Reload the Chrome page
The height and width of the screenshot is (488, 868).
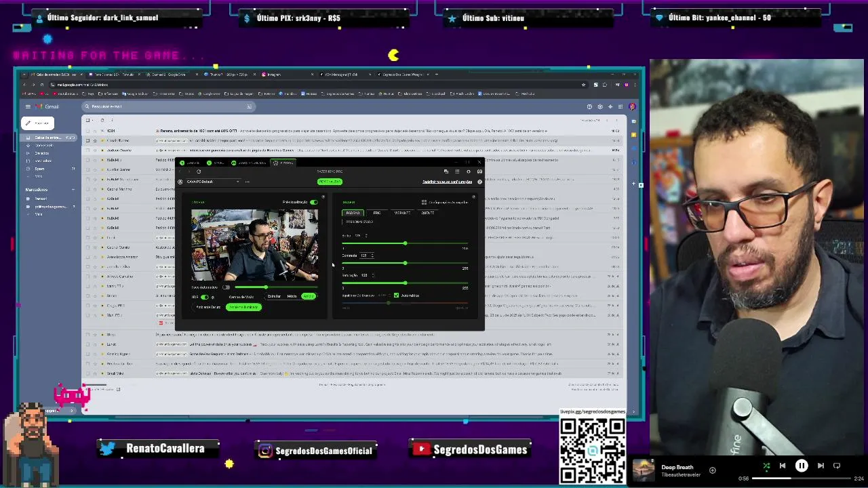[x=42, y=85]
